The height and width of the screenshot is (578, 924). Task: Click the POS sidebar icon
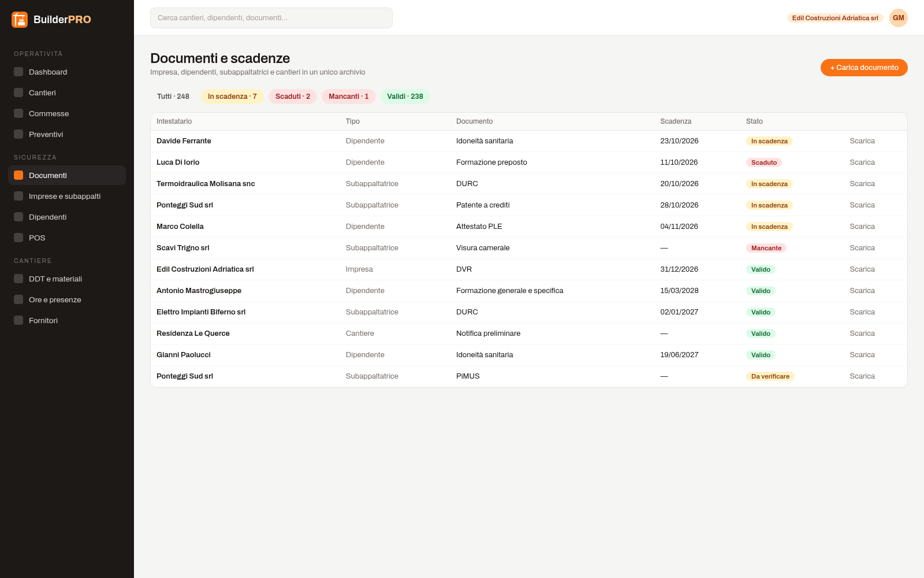coord(18,238)
